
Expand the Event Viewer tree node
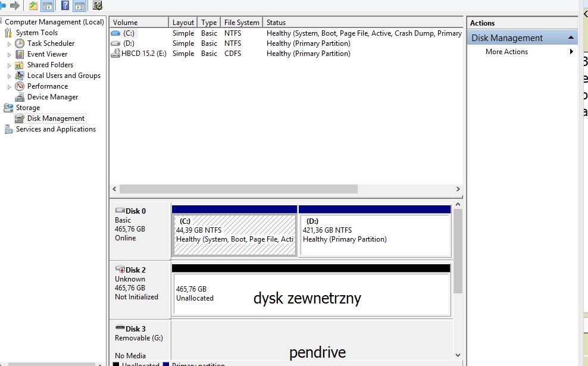pos(10,55)
